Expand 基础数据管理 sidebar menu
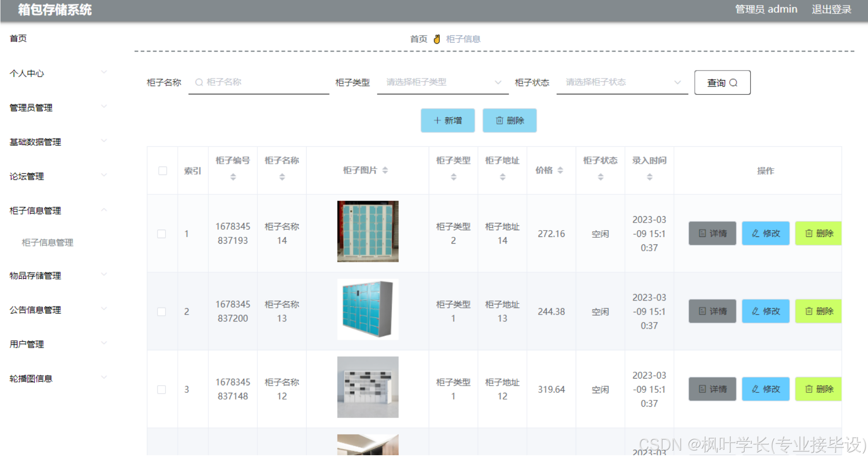The height and width of the screenshot is (459, 868). coord(58,142)
